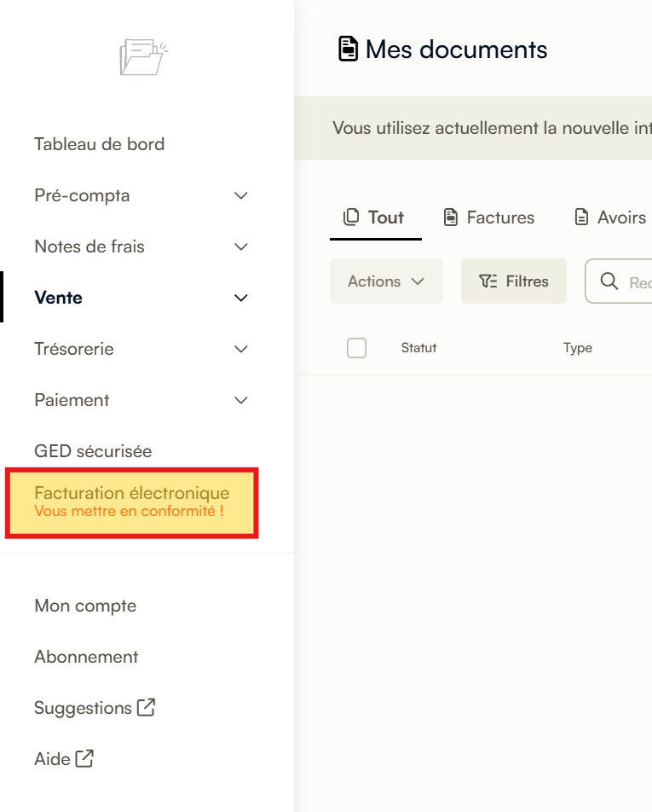The image size is (652, 812).
Task: Click the Suggestions external link icon
Action: tap(146, 707)
